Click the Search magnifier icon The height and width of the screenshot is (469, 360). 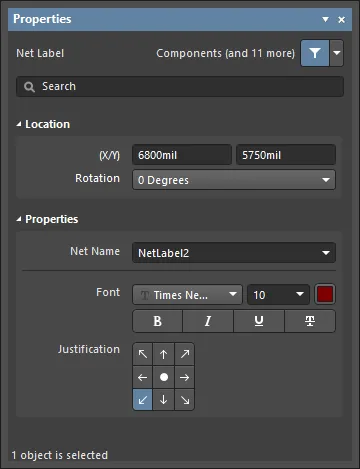[x=29, y=87]
